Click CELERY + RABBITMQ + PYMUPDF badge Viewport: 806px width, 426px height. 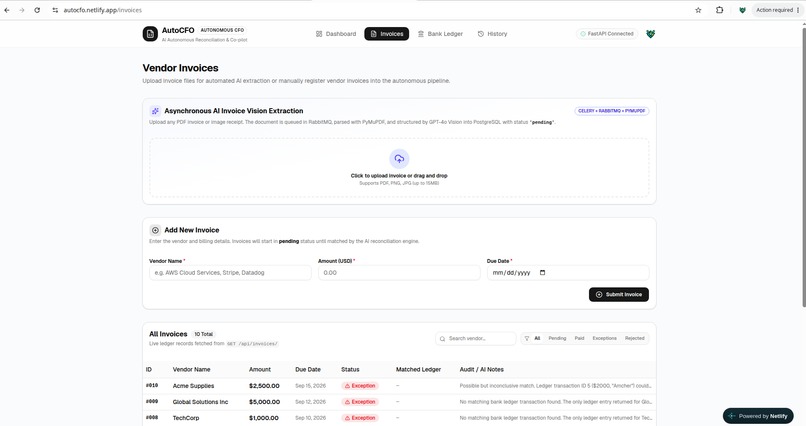pyautogui.click(x=612, y=111)
